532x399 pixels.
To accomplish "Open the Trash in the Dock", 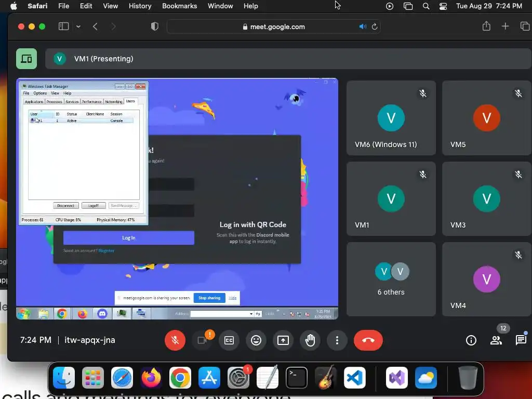I will (468, 378).
